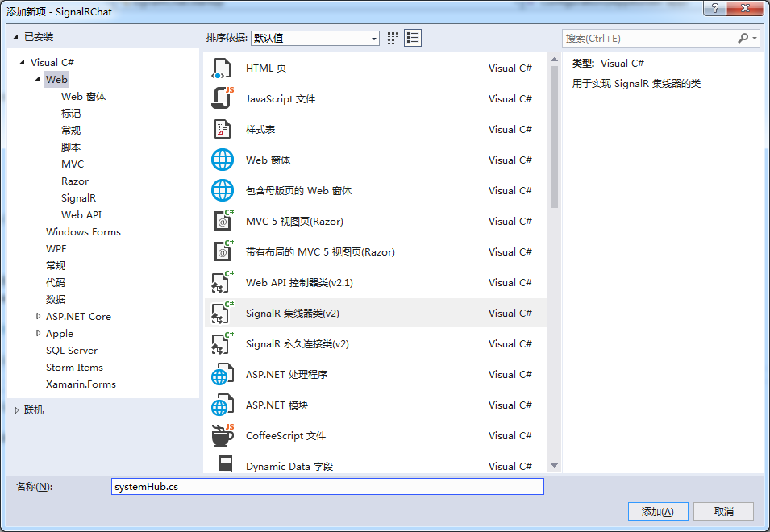Screen dimensions: 770x532
Task: Select 标记 category in tree
Action: (x=71, y=114)
